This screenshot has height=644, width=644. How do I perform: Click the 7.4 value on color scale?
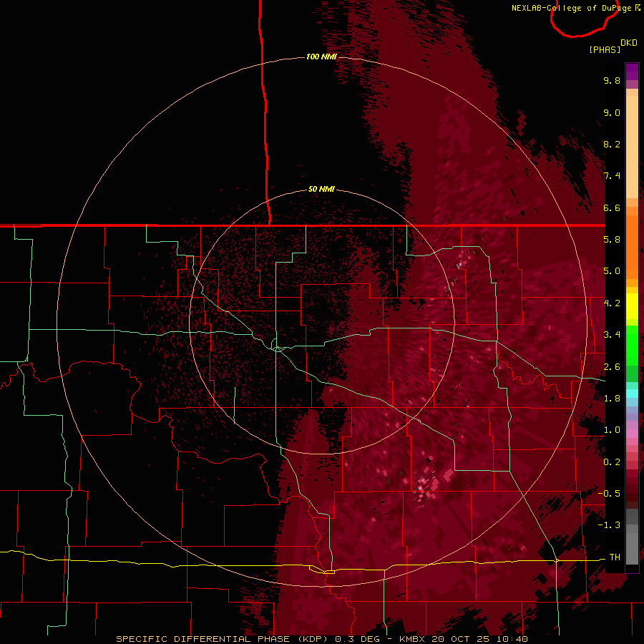(x=612, y=176)
